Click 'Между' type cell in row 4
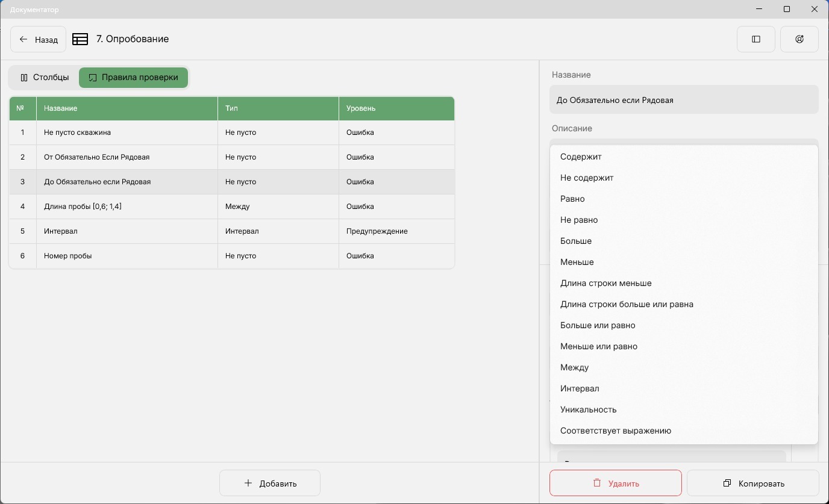This screenshot has height=504, width=829. pyautogui.click(x=278, y=207)
